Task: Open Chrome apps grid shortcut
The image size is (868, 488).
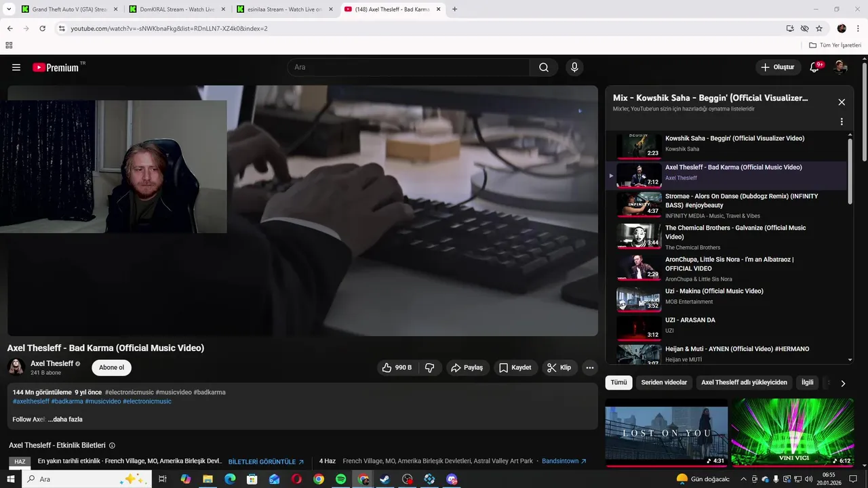Action: click(9, 45)
